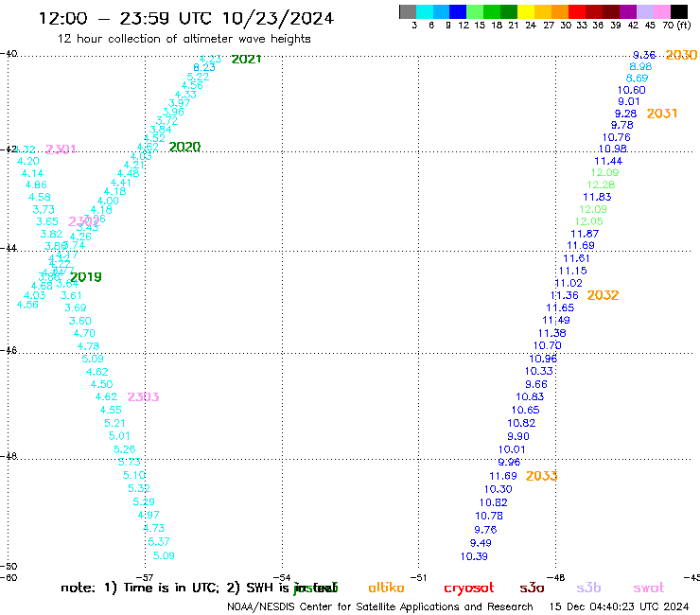Click the orange time label 2032
Screen dimensions: 700x615
pos(603,295)
